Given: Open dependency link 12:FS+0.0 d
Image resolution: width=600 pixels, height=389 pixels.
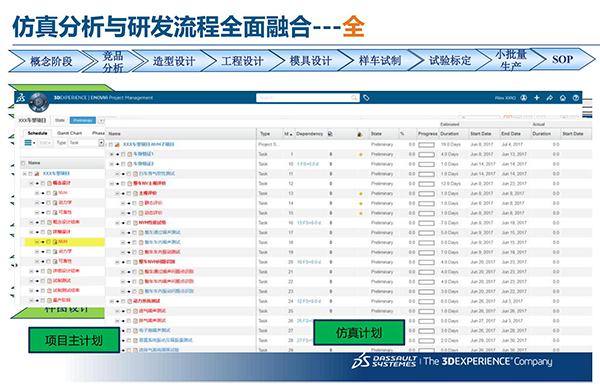Looking at the screenshot, I should [309, 301].
